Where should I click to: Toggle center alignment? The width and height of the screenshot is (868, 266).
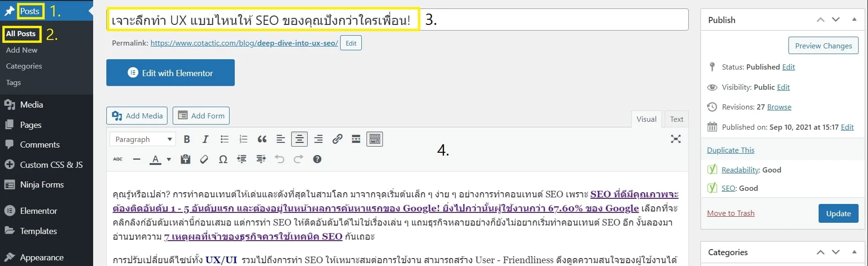(x=299, y=139)
